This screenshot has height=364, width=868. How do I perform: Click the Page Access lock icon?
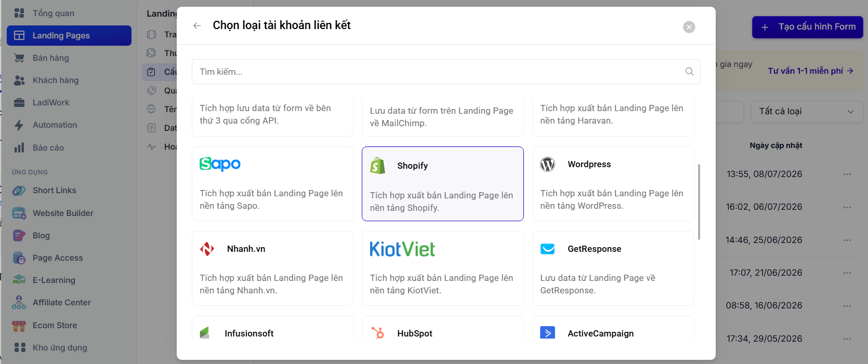(19, 258)
